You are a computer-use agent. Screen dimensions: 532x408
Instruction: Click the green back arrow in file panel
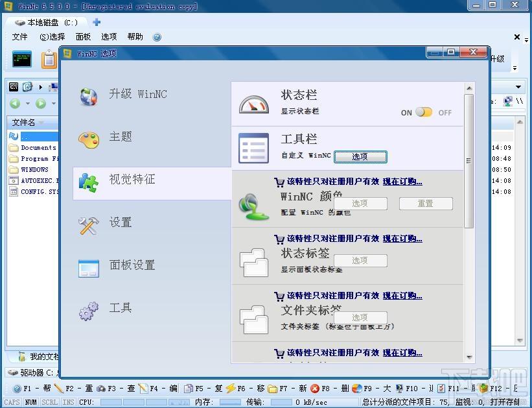[x=15, y=103]
